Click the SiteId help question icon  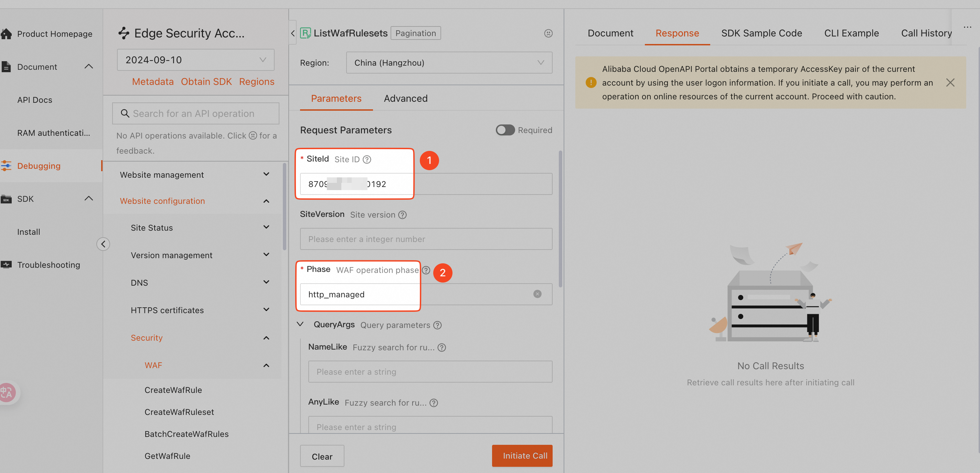[x=367, y=159]
